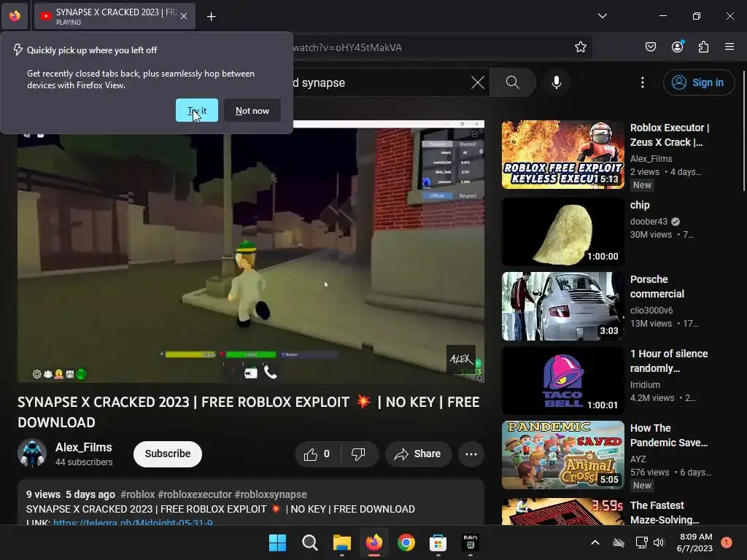Open doober43 channel name
The image size is (747, 560).
(x=649, y=222)
